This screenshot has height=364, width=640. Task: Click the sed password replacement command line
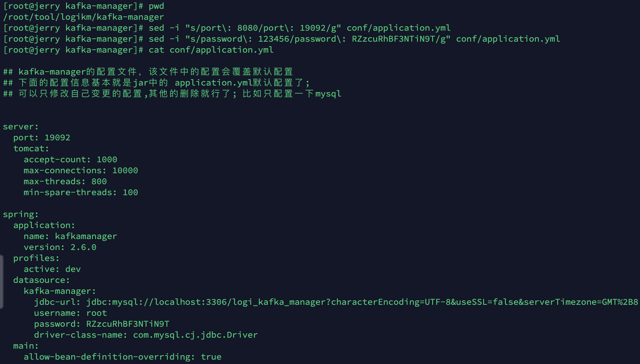(x=354, y=39)
